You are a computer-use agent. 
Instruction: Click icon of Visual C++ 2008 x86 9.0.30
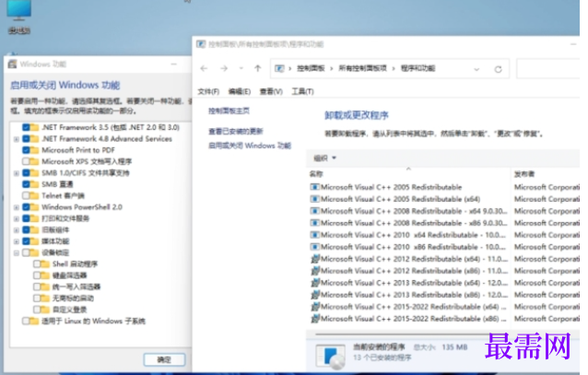point(314,223)
